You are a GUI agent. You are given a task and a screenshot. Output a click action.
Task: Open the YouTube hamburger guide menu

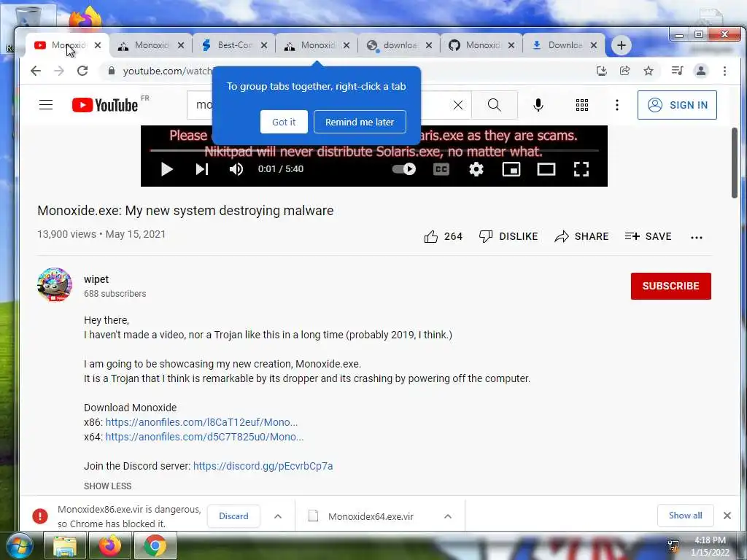click(46, 105)
